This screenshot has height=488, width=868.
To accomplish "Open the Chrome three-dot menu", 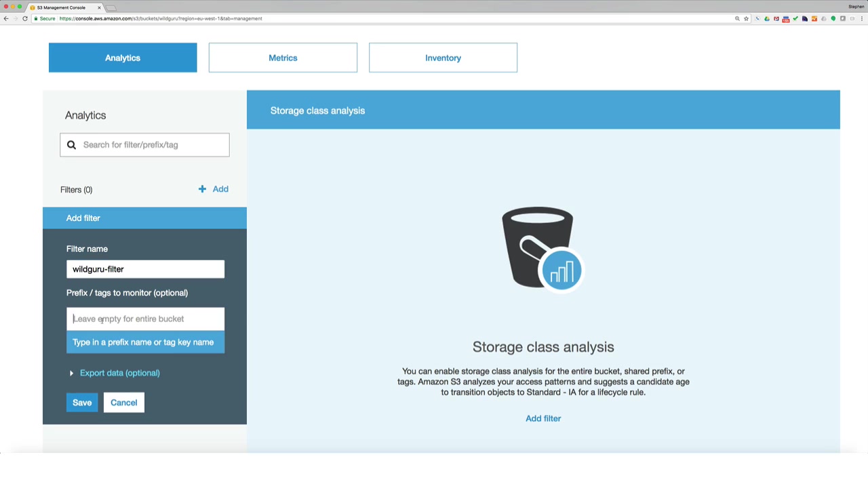I will [862, 18].
